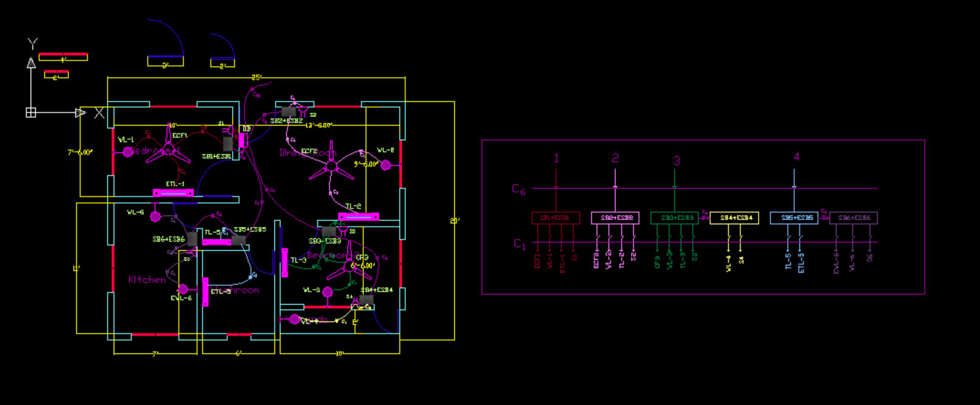Select the 25' overall width dimension text
The width and height of the screenshot is (980, 405).
coord(257,77)
